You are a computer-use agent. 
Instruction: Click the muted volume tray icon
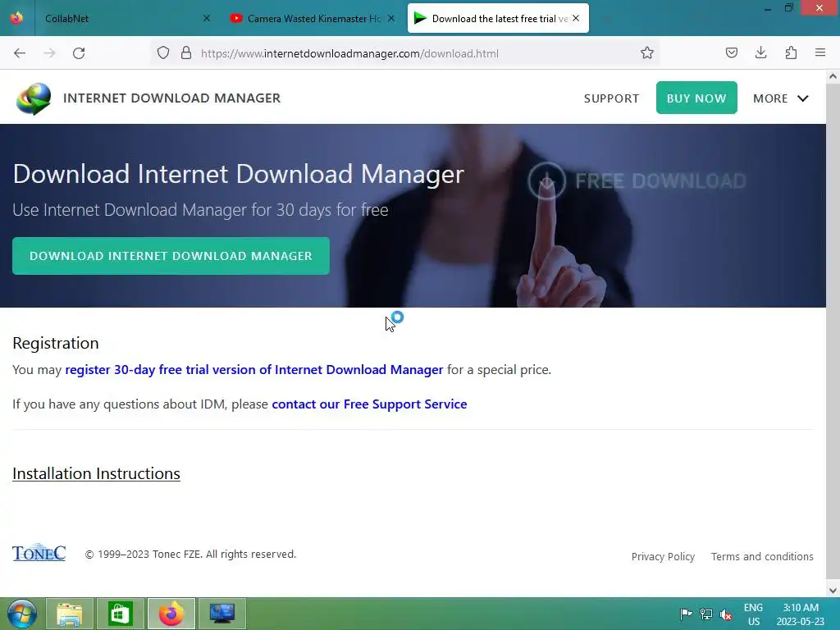pyautogui.click(x=726, y=614)
